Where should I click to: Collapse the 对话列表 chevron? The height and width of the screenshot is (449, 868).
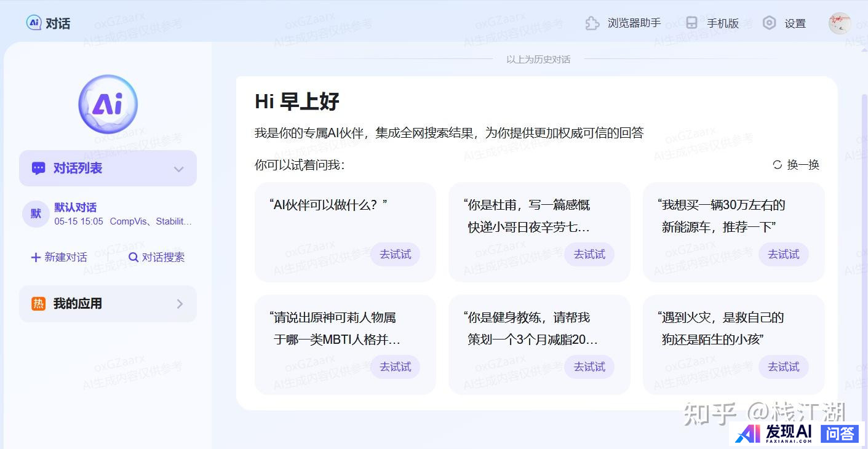point(179,169)
